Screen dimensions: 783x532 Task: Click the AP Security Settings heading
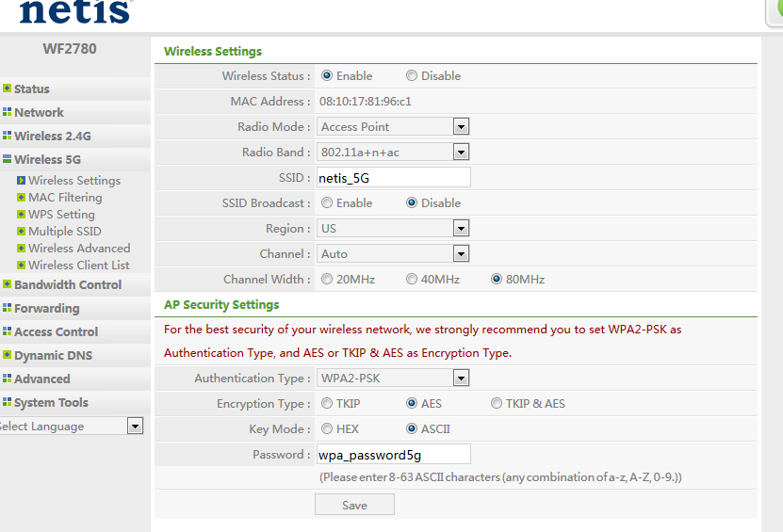coord(221,304)
